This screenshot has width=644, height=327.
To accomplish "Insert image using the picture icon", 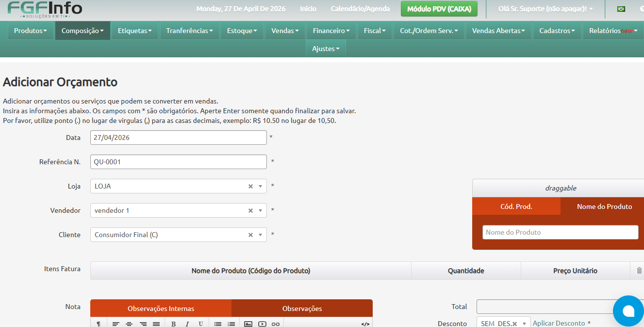I will pyautogui.click(x=248, y=324).
